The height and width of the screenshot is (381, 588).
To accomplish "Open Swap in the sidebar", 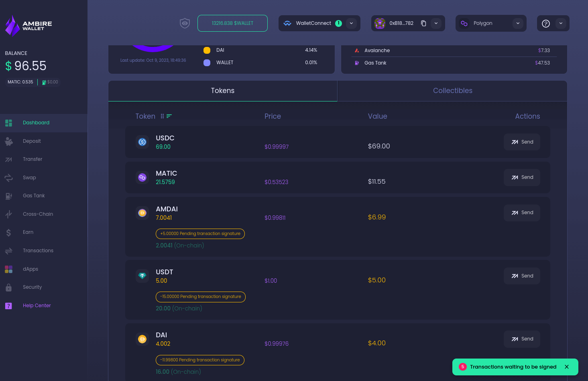I will click(x=44, y=178).
